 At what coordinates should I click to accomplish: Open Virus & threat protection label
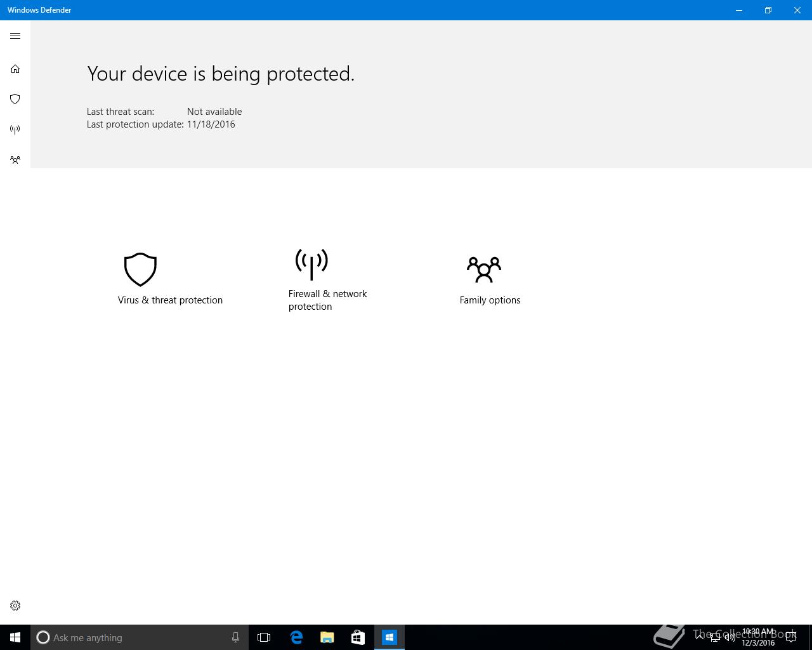170,300
